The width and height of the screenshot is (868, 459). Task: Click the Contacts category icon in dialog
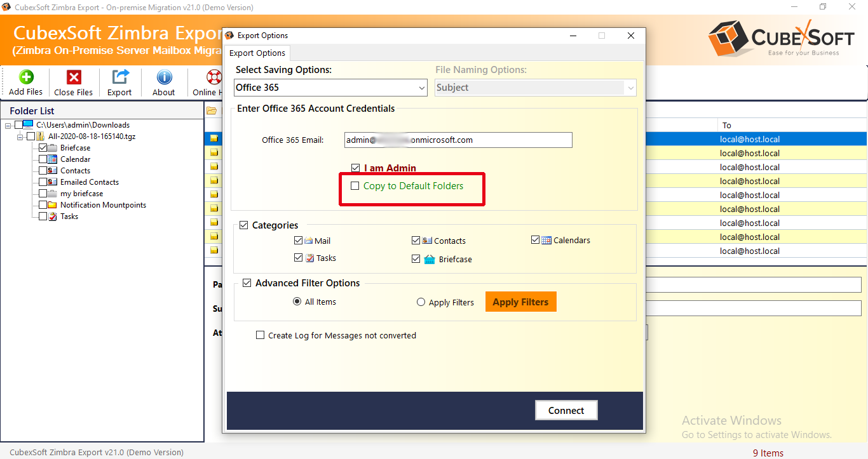pyautogui.click(x=427, y=241)
